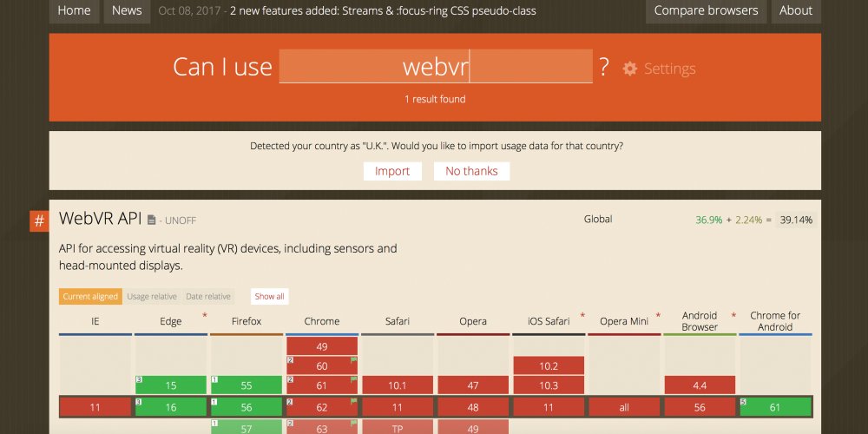Viewport: 868px width, 434px height.
Task: Click green flag on Chrome 62 cell
Action: (x=353, y=401)
